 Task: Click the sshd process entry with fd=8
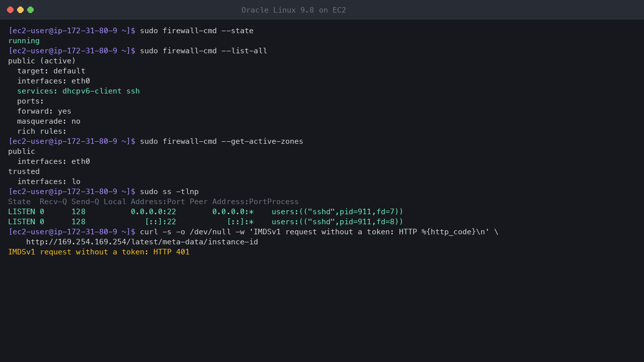[x=338, y=222]
